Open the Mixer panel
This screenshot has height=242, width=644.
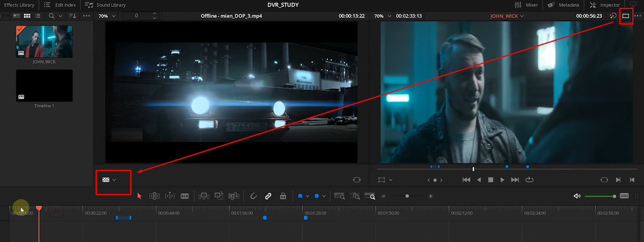pos(526,5)
